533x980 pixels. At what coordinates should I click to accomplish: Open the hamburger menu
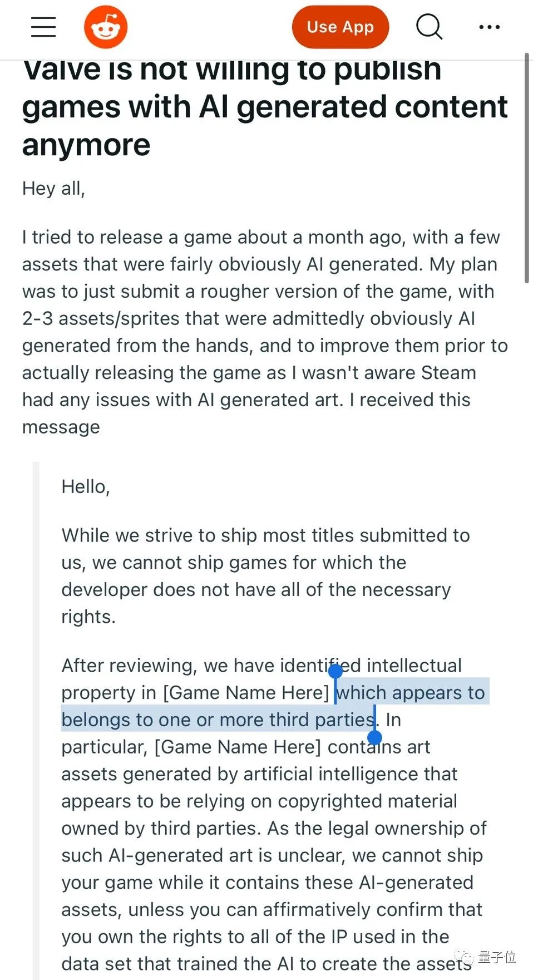43,27
